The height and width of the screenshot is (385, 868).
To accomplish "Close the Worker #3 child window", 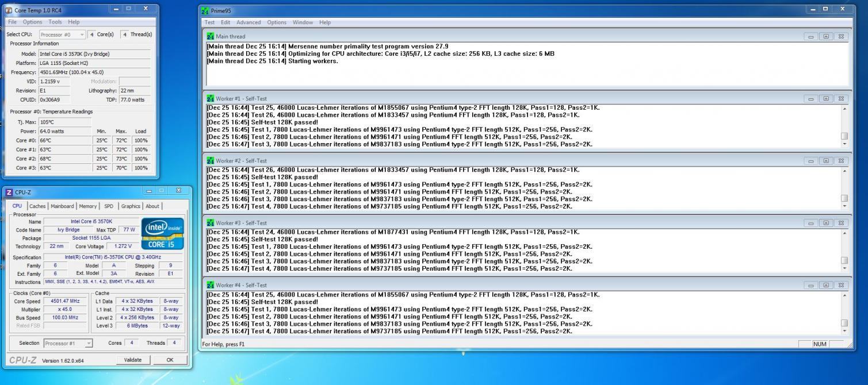I will tap(841, 222).
